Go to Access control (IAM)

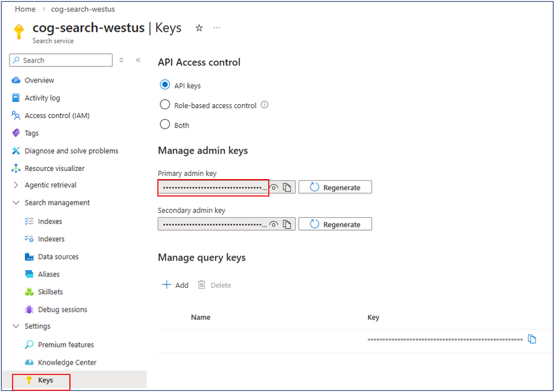click(57, 115)
